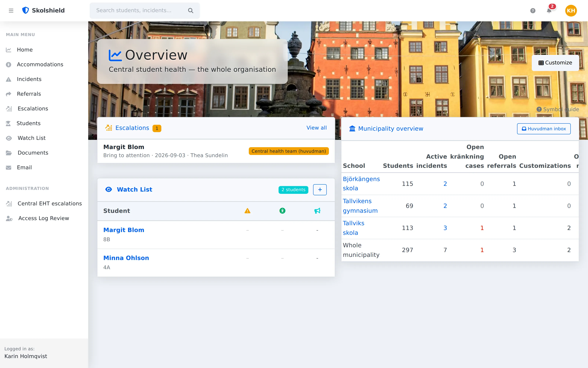This screenshot has width=588, height=368.
Task: Click the warning triangle column icon
Action: (247, 211)
